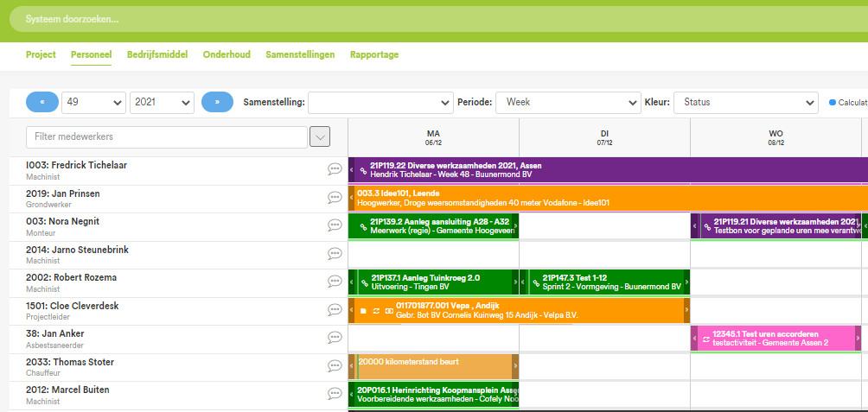Click money icon on 011701877.001 Vepa task
This screenshot has width=868, height=412.
tap(388, 311)
